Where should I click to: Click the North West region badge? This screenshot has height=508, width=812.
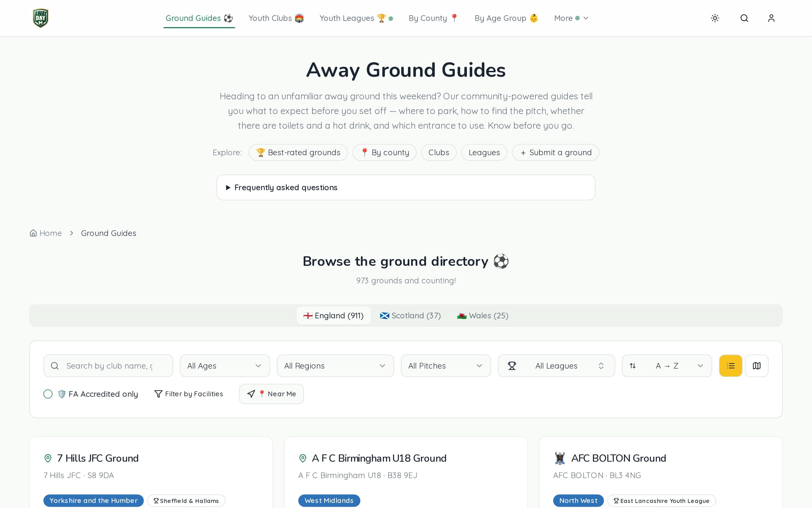(x=579, y=500)
